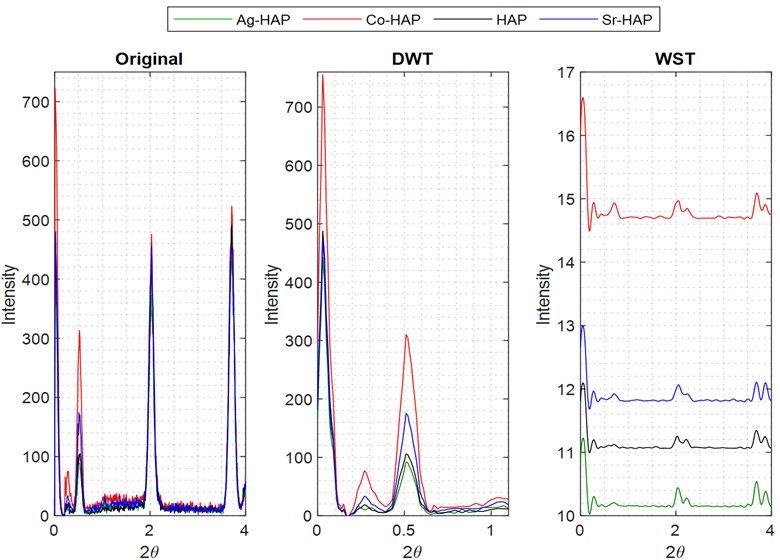Click the black HAP legend line sample
Screen dimensions: 780x560
click(x=462, y=19)
